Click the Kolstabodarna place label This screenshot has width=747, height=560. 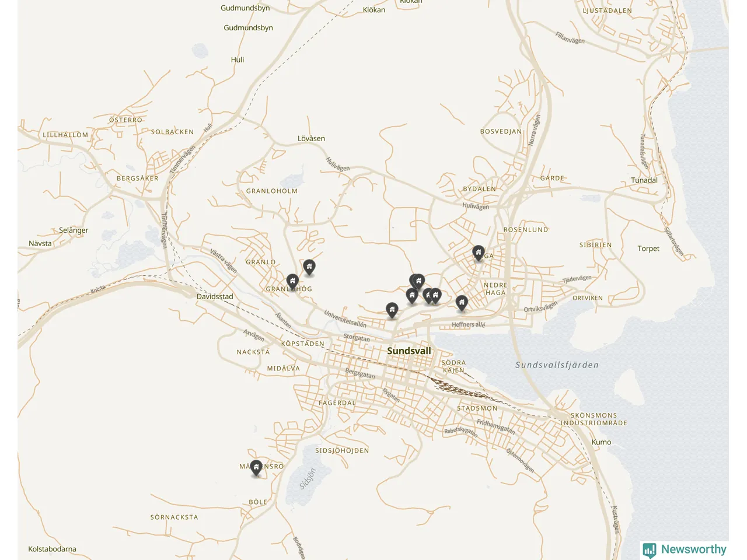tap(52, 549)
